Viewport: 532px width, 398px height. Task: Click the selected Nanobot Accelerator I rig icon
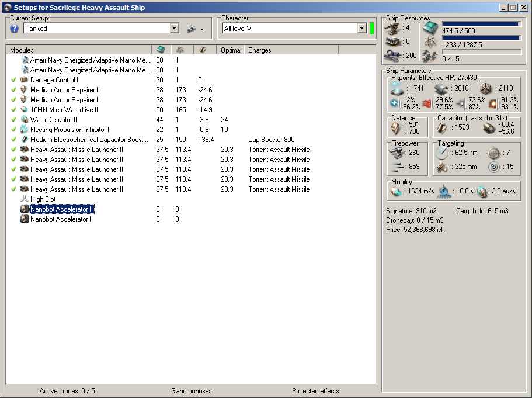click(x=25, y=209)
